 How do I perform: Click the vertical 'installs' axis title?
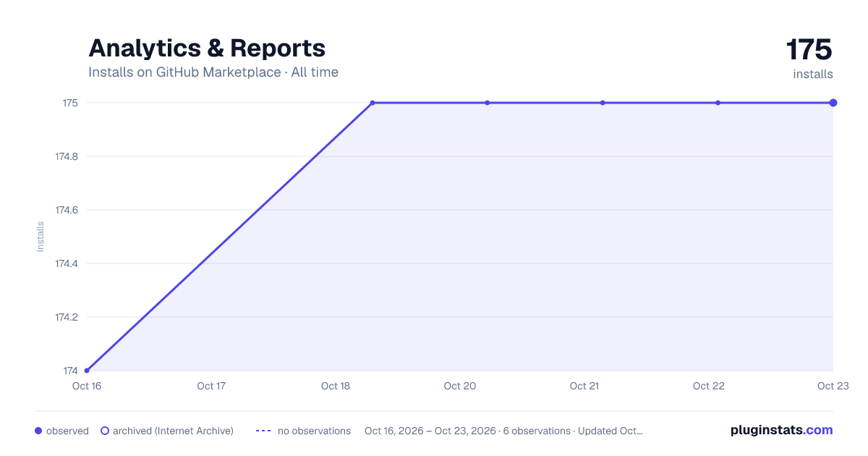(41, 237)
